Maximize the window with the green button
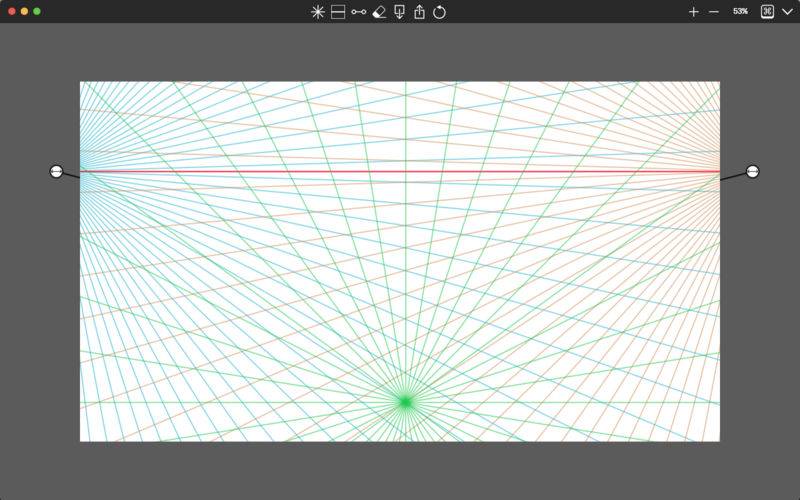The width and height of the screenshot is (800, 500). click(37, 11)
